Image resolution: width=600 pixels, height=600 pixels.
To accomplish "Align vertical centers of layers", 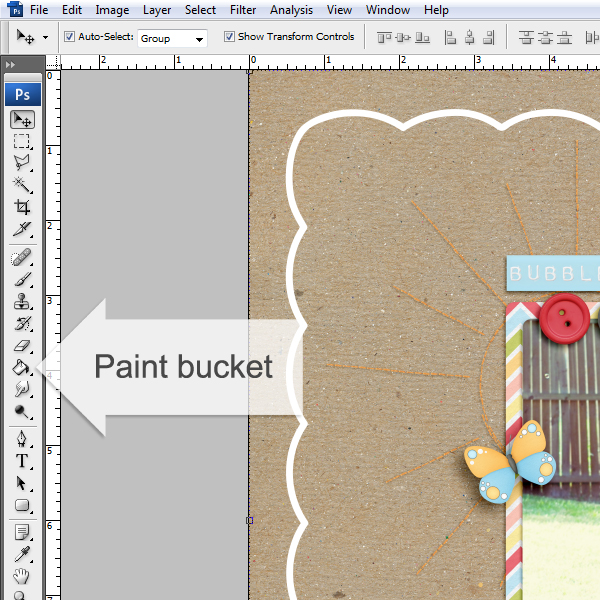I will [x=403, y=38].
